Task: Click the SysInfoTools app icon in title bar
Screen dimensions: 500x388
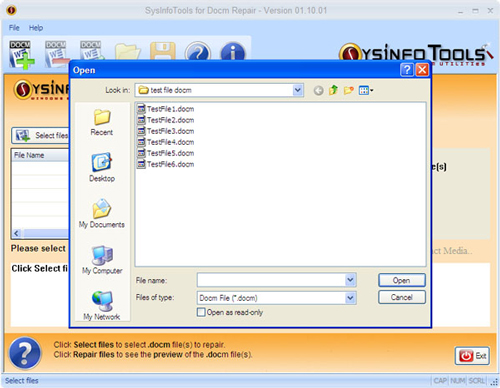Action: [x=11, y=10]
